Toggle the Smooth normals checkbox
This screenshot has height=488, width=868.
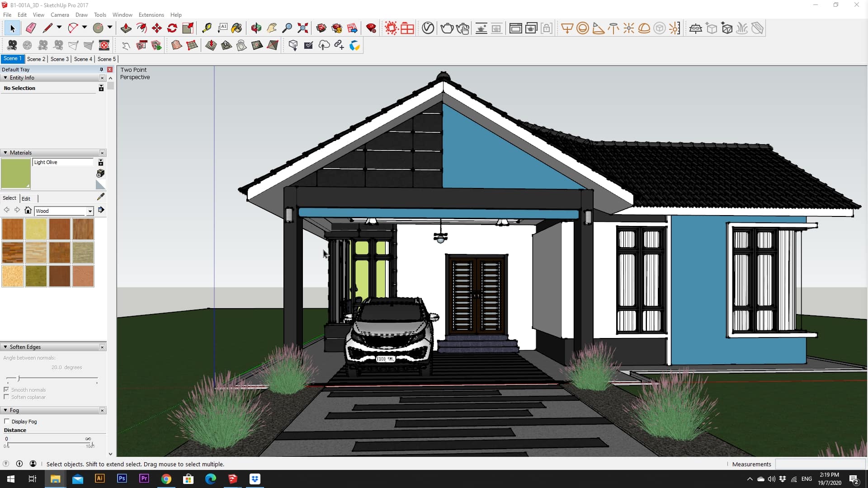[x=6, y=389]
